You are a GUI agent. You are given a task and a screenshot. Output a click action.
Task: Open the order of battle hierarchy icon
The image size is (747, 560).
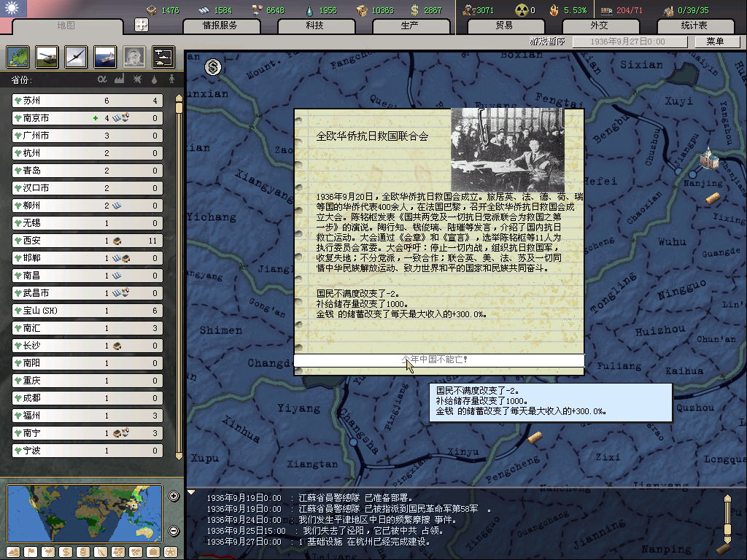click(x=163, y=57)
